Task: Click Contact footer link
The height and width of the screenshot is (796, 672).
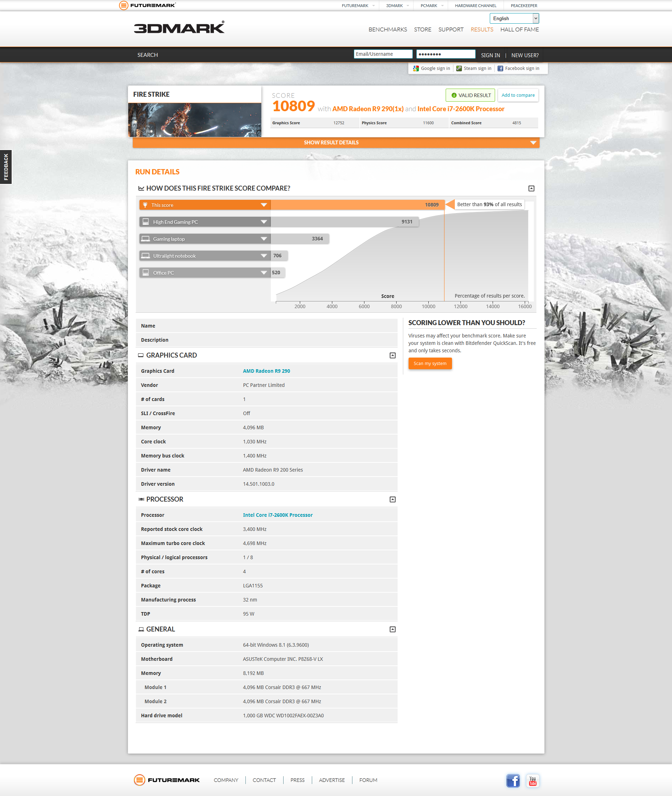Action: [x=264, y=780]
